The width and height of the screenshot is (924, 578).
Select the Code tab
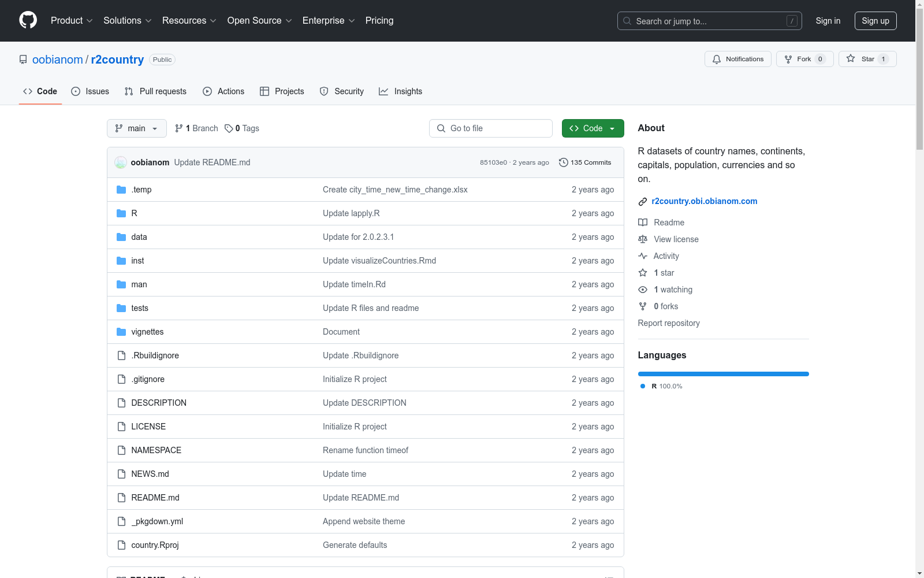tap(40, 91)
